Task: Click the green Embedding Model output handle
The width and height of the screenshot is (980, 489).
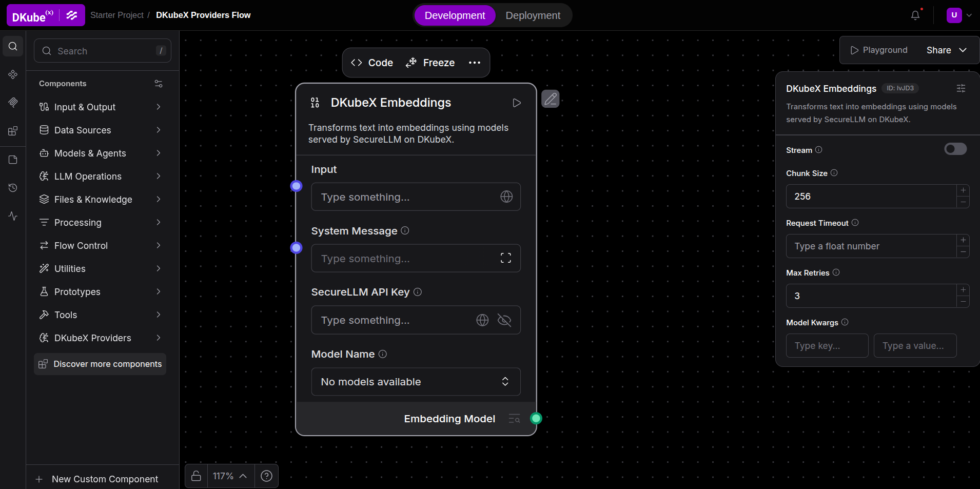Action: pyautogui.click(x=536, y=418)
